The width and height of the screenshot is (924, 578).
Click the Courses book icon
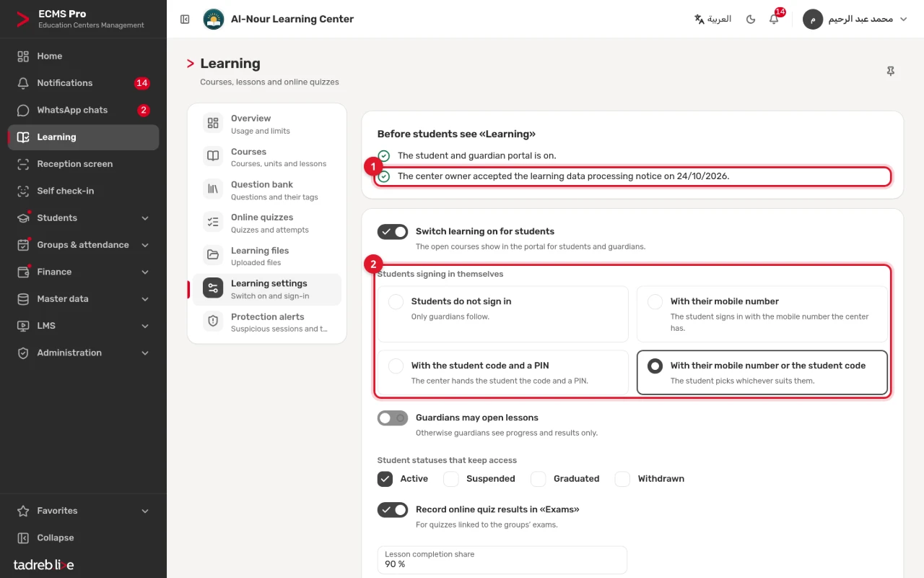click(213, 157)
